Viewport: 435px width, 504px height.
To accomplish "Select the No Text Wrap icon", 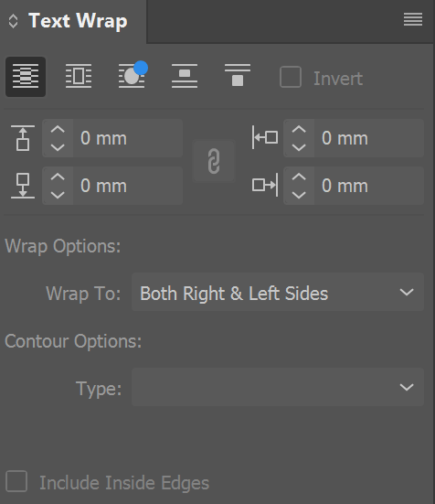I will (26, 77).
